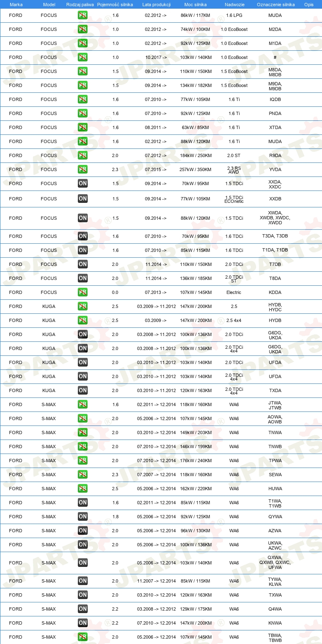Select the ON icon in S-MAX QYWA row
Viewport: 322px width, 644px height.
pos(83,517)
